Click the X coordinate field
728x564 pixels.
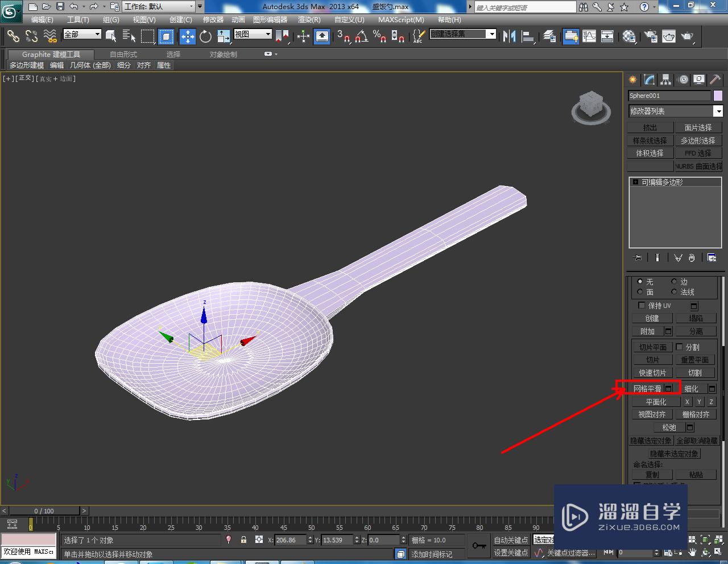coord(291,540)
